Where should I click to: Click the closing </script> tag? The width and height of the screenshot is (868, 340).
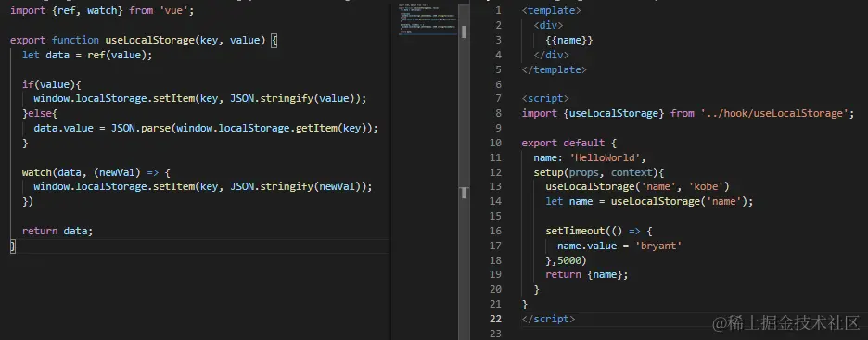pos(549,319)
